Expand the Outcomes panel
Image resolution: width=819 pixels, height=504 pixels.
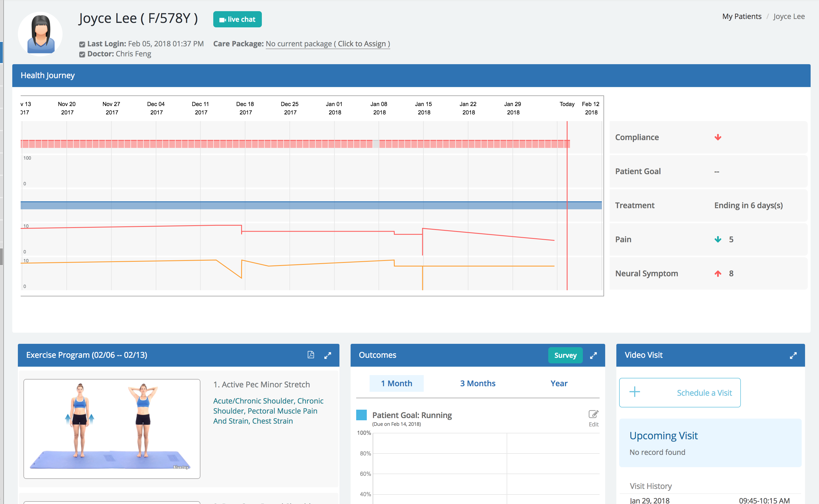593,355
